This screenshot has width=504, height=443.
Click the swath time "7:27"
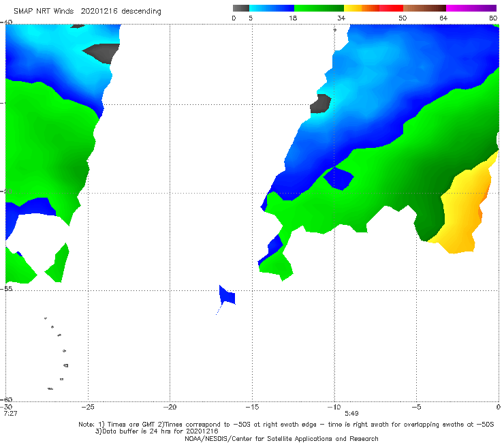(10, 413)
